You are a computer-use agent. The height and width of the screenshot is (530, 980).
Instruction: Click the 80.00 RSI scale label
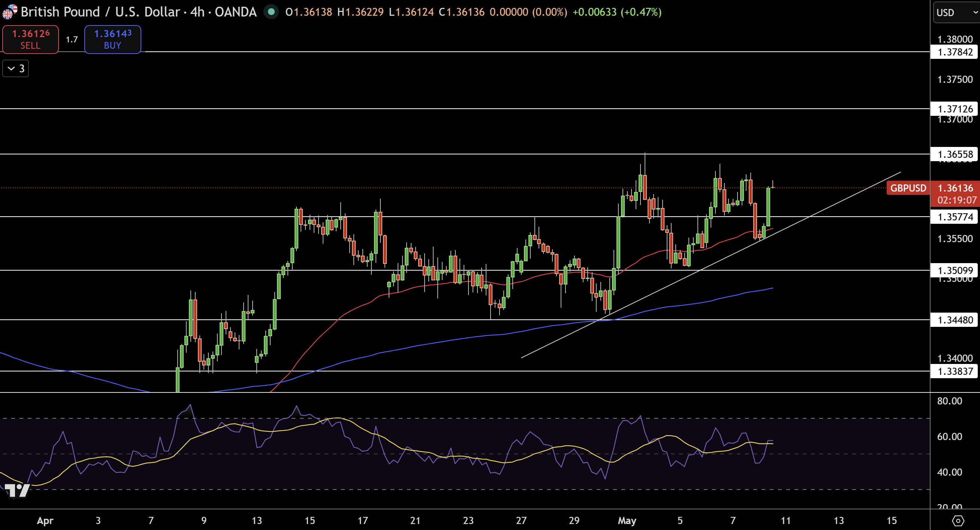pos(950,401)
